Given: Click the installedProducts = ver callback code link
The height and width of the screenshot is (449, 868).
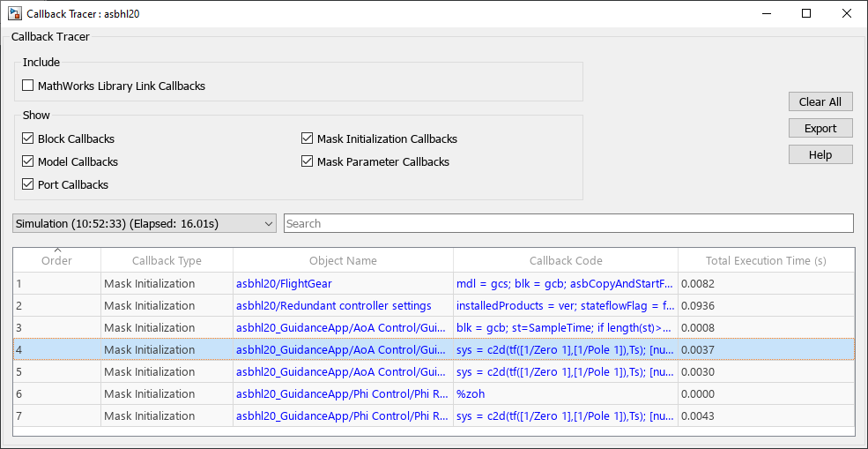Looking at the screenshot, I should click(564, 306).
